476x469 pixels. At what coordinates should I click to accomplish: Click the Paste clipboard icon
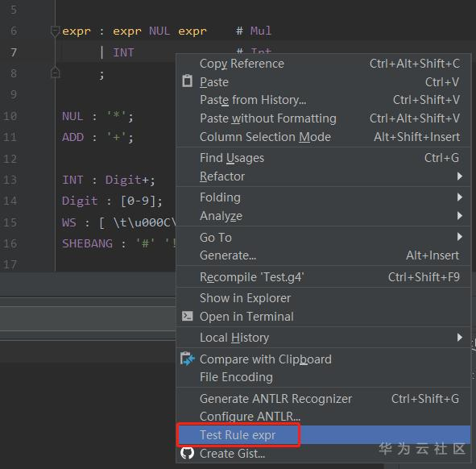tap(187, 81)
